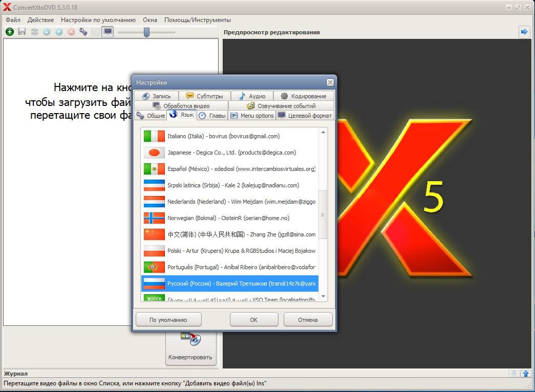Switch to Обработка видео tab
The image size is (535, 392).
click(x=181, y=105)
